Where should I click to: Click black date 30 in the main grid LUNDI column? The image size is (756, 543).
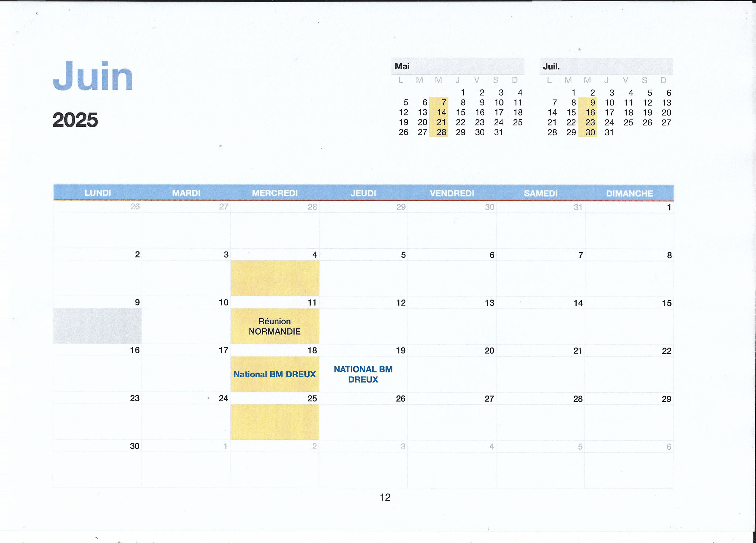[135, 446]
